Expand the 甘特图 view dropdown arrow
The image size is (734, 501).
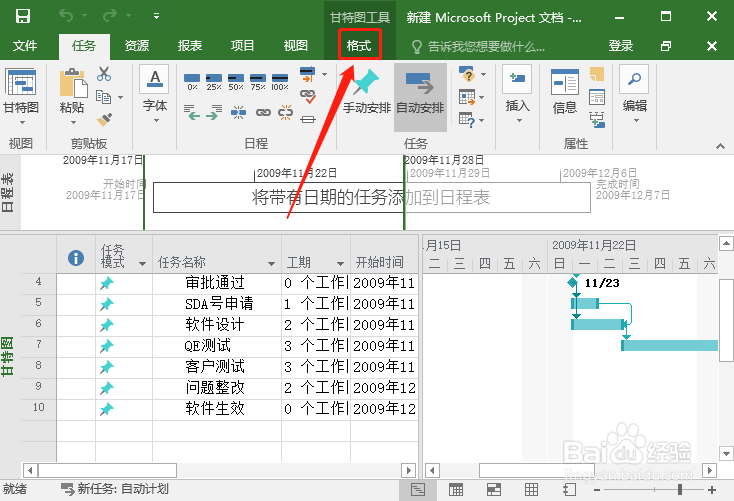(x=22, y=123)
